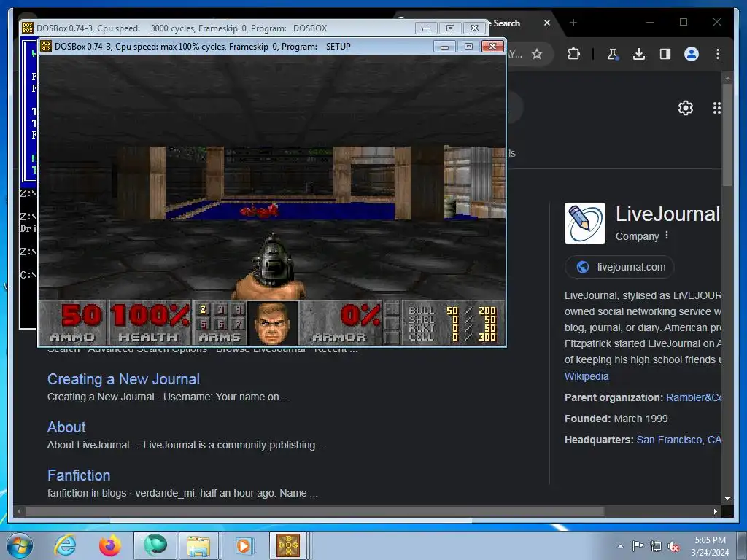Open the green globe browser taskbar icon

pyautogui.click(x=155, y=545)
